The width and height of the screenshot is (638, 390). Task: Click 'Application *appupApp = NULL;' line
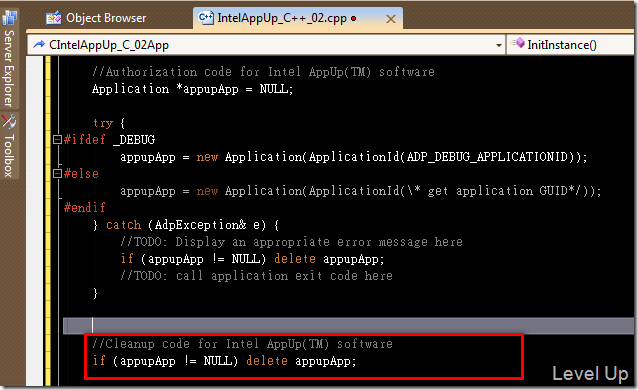pos(192,89)
